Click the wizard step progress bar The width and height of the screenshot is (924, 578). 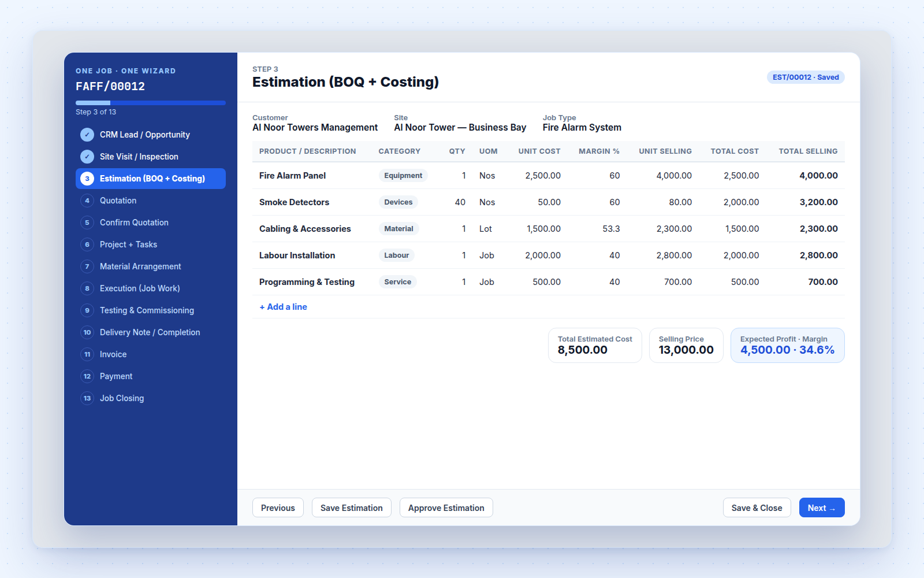point(151,103)
